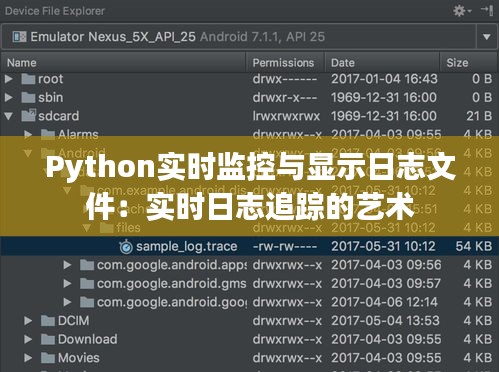Click the 21 B size value
Screen dimensions: 499x372
pyautogui.click(x=479, y=116)
